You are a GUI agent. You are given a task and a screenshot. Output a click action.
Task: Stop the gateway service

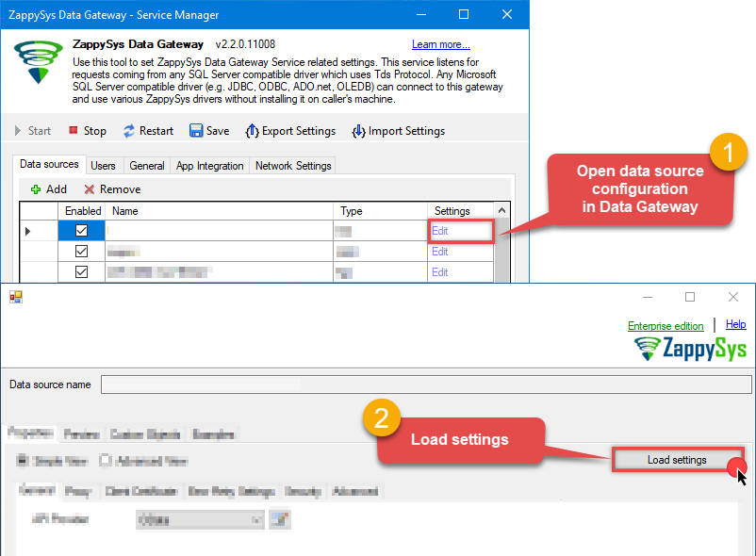coord(86,131)
